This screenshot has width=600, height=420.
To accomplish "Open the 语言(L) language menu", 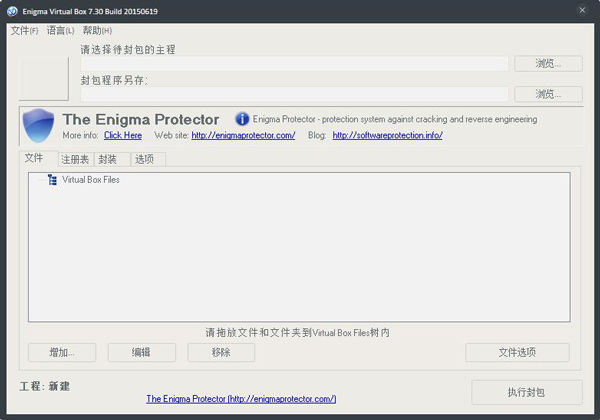I will pyautogui.click(x=60, y=31).
